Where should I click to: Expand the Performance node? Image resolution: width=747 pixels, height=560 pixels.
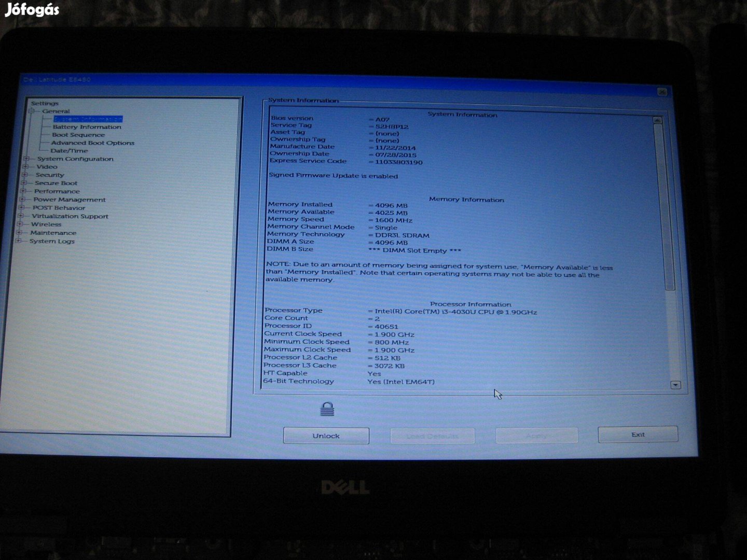[x=23, y=191]
